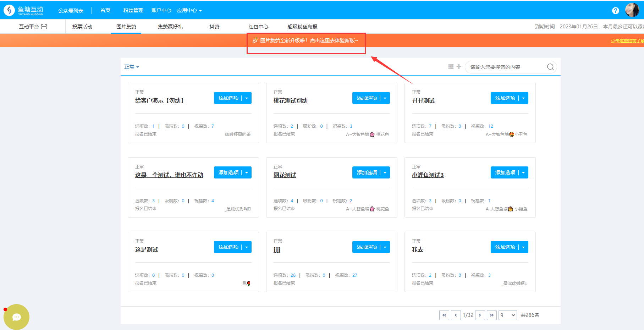Open the 红包中心 tab
Image resolution: width=644 pixels, height=330 pixels.
click(258, 27)
